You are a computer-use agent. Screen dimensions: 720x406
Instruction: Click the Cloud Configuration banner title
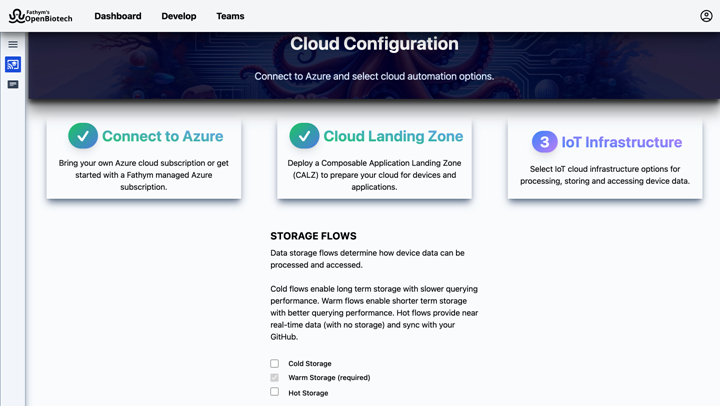[374, 44]
